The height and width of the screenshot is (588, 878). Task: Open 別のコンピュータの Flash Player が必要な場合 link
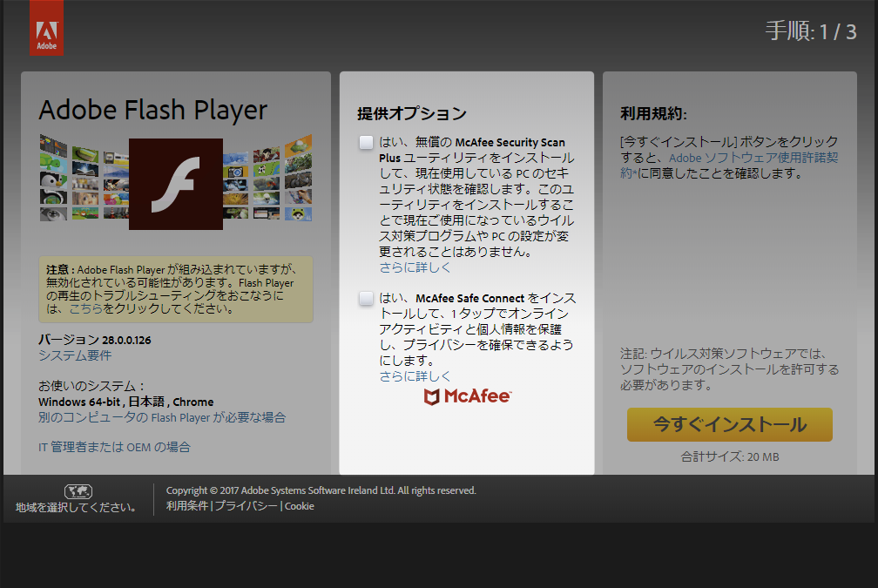coord(162,417)
